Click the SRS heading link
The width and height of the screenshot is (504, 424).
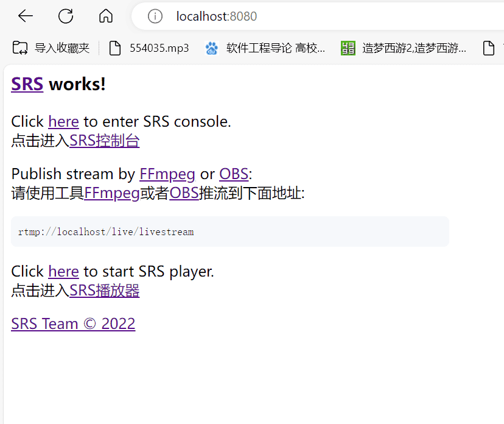pyautogui.click(x=27, y=84)
